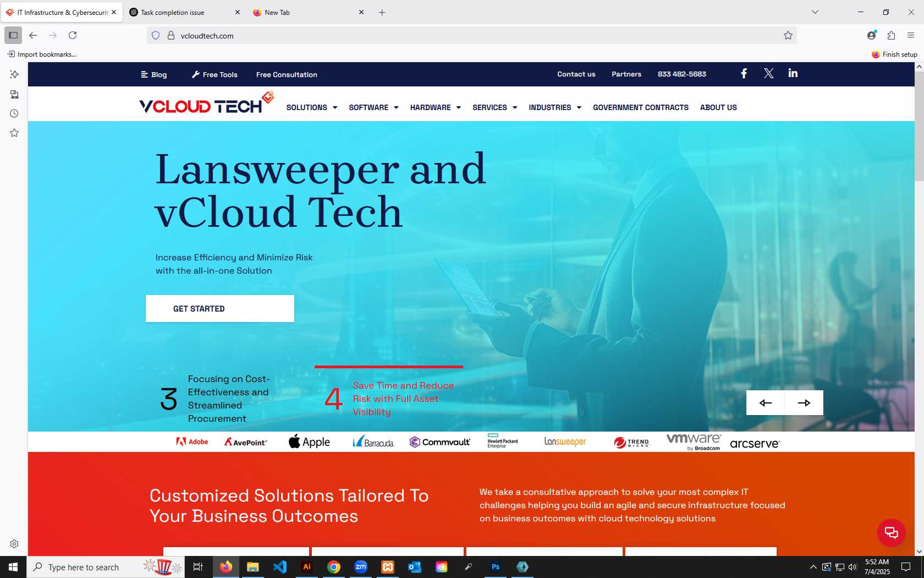Go to previous slide with left arrow
The image size is (924, 578).
765,402
